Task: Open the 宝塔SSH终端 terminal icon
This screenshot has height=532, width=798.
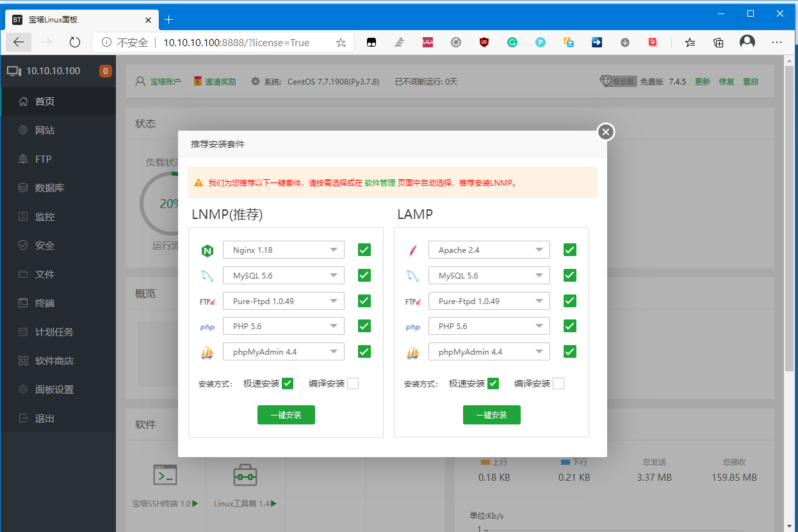Action: point(165,476)
